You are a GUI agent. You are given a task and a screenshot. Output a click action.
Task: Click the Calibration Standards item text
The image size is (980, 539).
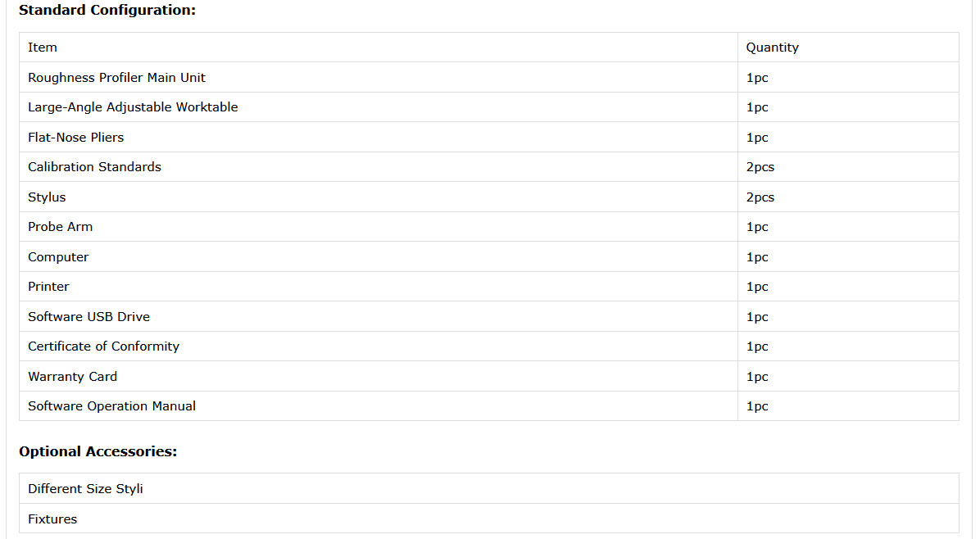pyautogui.click(x=94, y=167)
